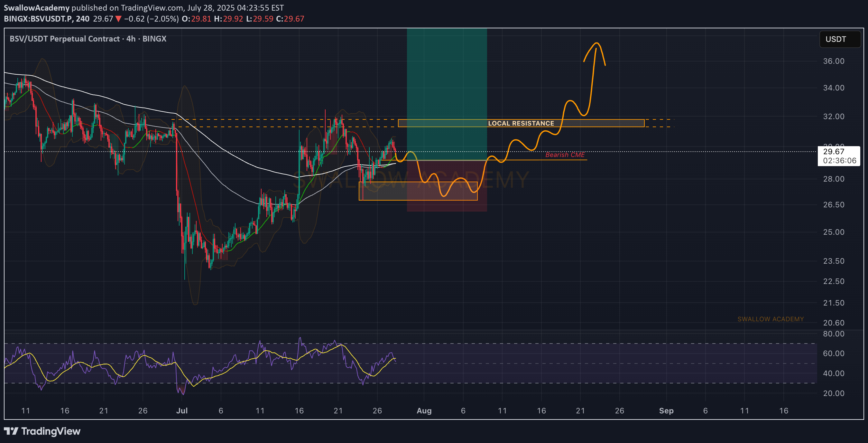Click the red stop-loss zone of the long position
Viewport: 868px width, 443px height.
coord(447,186)
